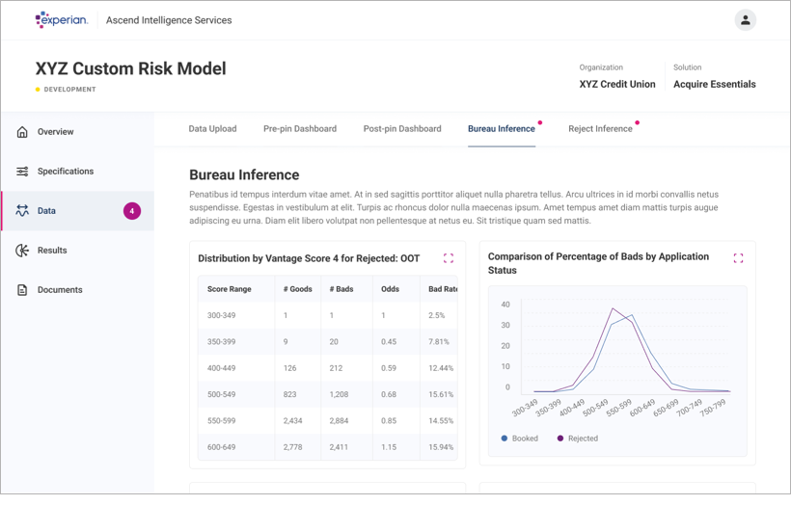Go to the Post-pin Dashboard tab
This screenshot has width=791, height=532.
[x=402, y=129]
